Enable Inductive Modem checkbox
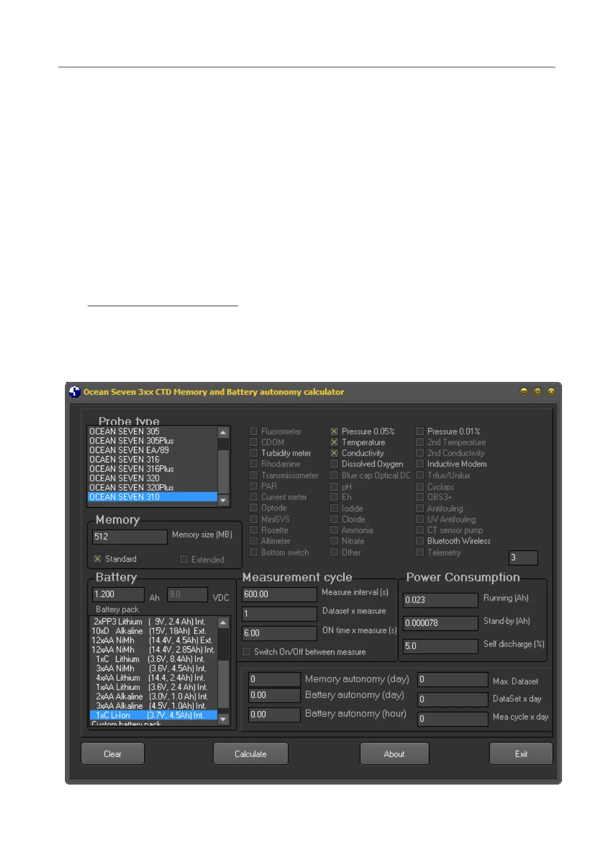Image resolution: width=614 pixels, height=868 pixels. 420,464
